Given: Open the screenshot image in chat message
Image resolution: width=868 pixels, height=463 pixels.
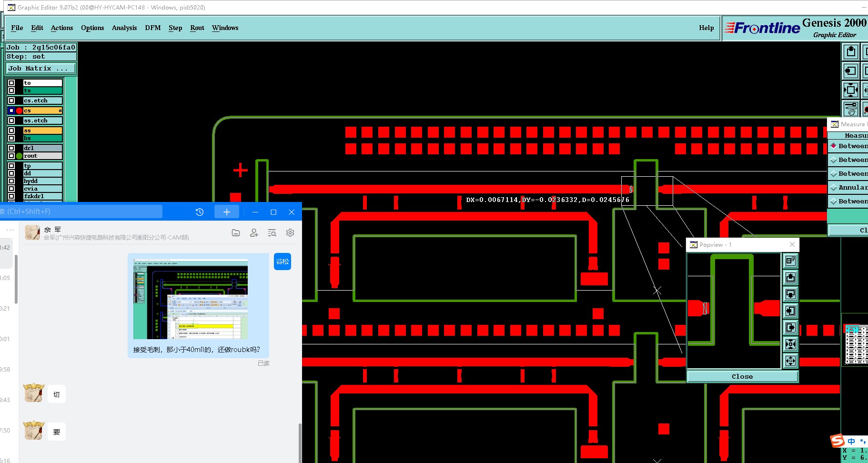Looking at the screenshot, I should [x=191, y=299].
